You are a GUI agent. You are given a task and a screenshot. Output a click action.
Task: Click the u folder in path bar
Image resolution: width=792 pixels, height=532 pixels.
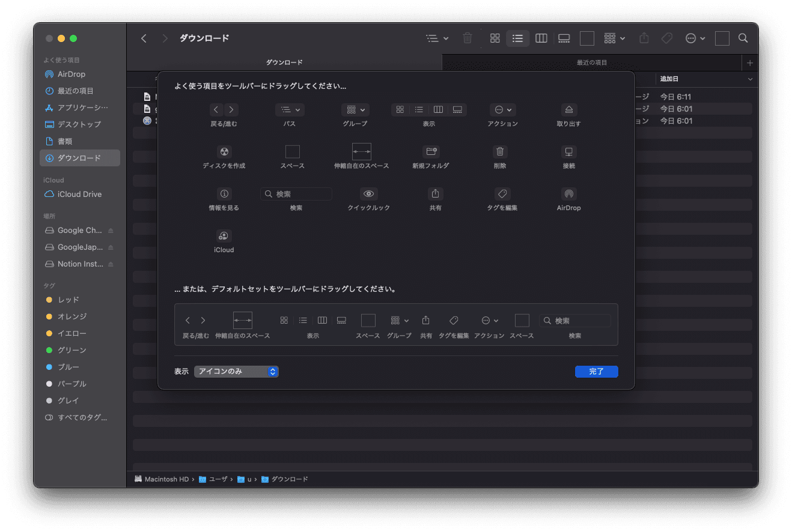[x=245, y=479]
